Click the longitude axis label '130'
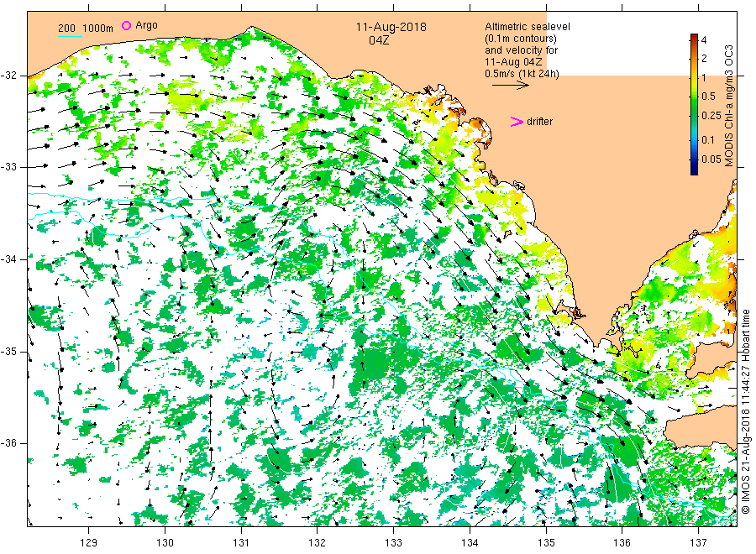 pos(165,543)
